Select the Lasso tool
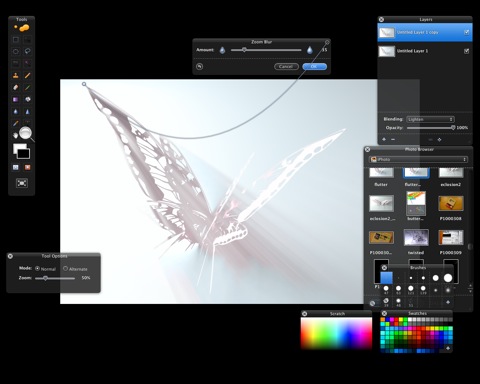 [x=28, y=51]
